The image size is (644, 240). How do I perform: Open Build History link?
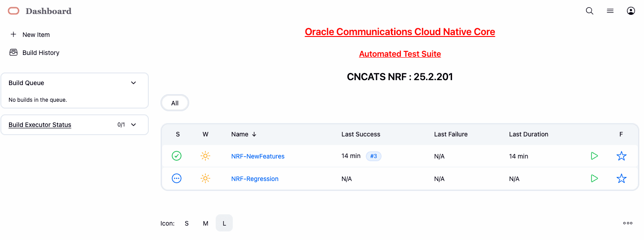[x=41, y=53]
